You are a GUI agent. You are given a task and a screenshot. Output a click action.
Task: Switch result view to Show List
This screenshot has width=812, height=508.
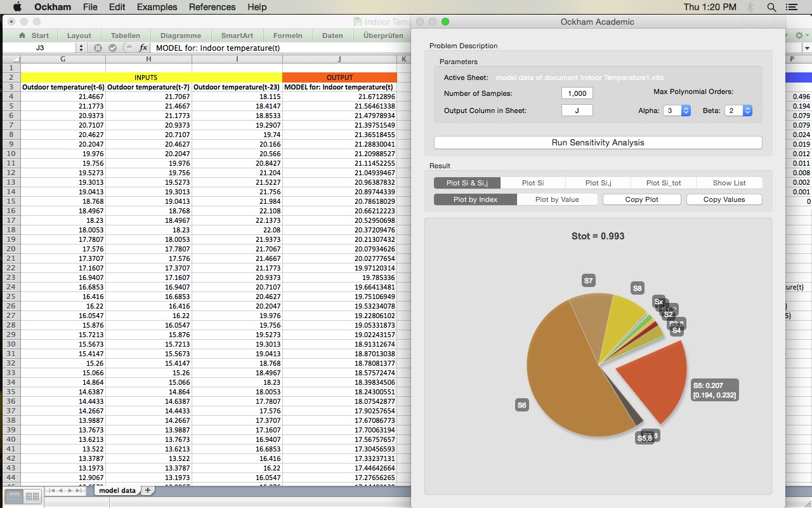(729, 183)
